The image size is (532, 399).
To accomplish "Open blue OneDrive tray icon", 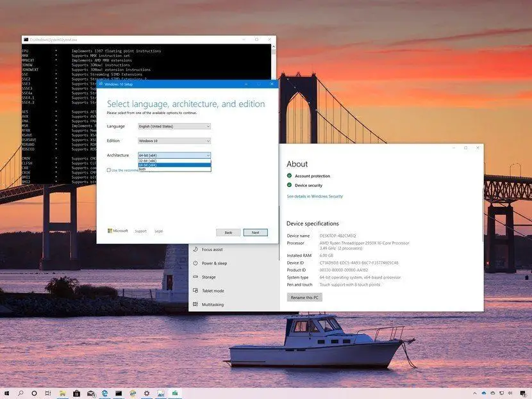I will (484, 393).
